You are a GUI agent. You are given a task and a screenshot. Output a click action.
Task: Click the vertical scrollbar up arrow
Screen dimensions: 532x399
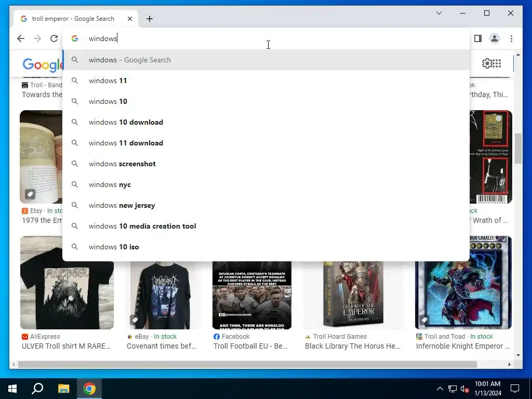point(518,55)
